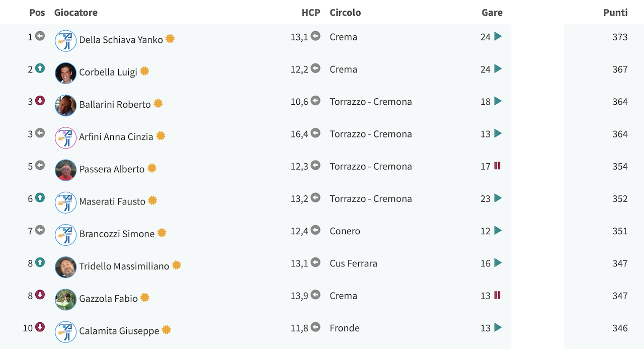Click the gold star badge next to Della Schiava Yanko

point(170,39)
